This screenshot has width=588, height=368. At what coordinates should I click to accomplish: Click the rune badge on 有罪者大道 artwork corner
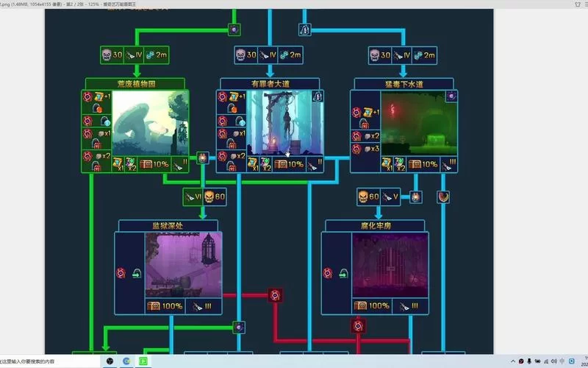(x=318, y=96)
